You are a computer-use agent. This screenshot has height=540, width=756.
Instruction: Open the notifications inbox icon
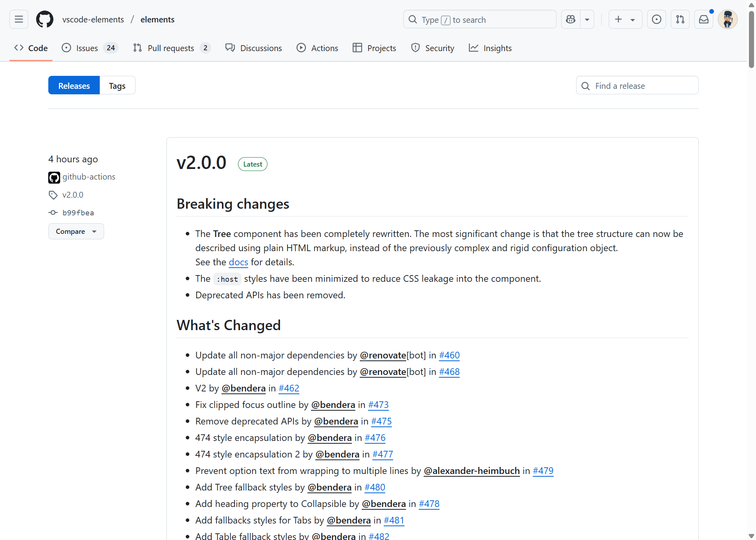coord(703,19)
